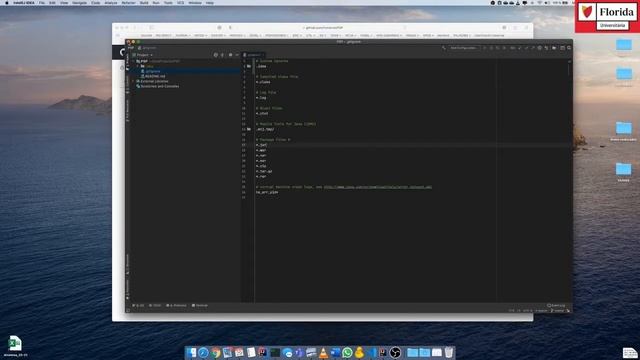The width and height of the screenshot is (640, 360).
Task: Open the IntelliJ IDEA app menu
Action: click(24, 2)
